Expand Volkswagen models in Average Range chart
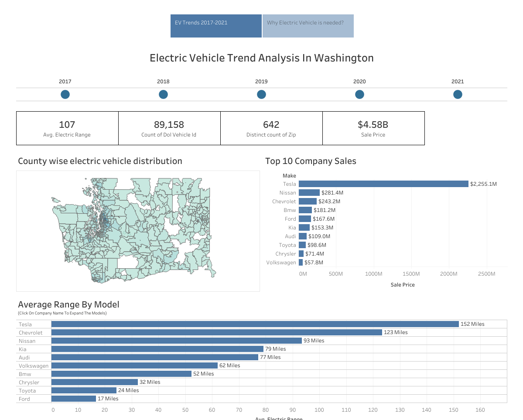This screenshot has height=420, width=523. (x=33, y=366)
